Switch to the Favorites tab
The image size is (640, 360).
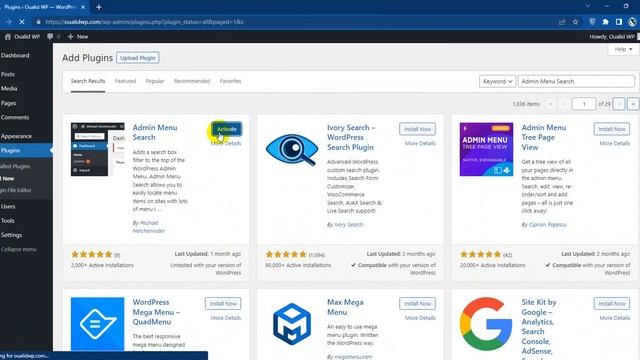pyautogui.click(x=231, y=81)
